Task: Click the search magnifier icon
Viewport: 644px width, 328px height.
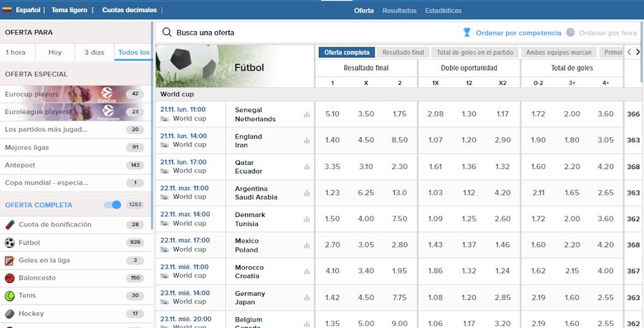Action: (x=167, y=33)
